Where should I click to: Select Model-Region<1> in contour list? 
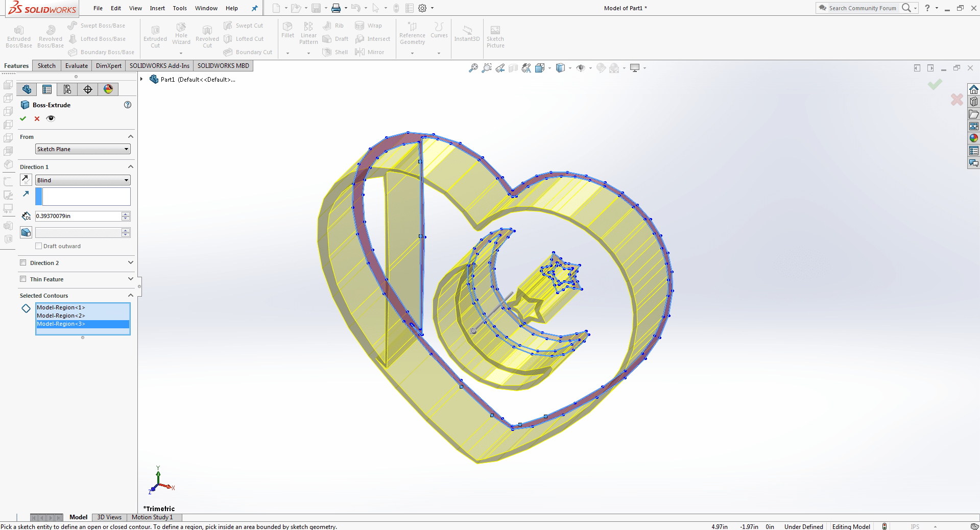click(83, 307)
